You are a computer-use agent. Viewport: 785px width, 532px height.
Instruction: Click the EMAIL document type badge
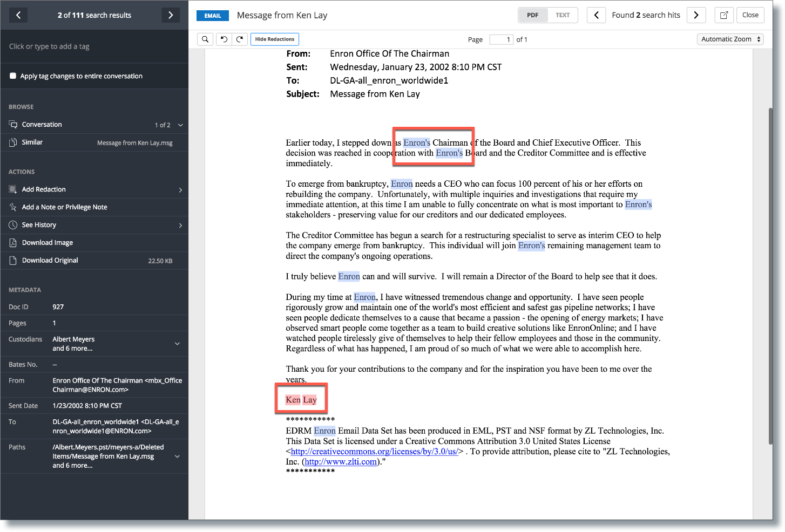coord(213,16)
